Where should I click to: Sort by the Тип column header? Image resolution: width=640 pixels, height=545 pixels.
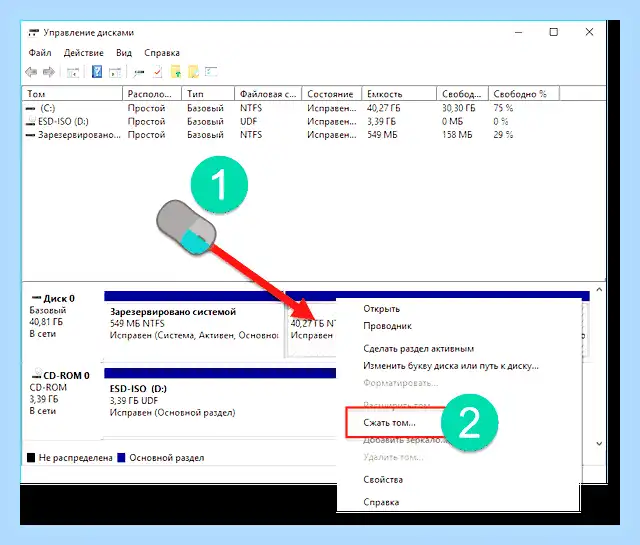(x=209, y=94)
